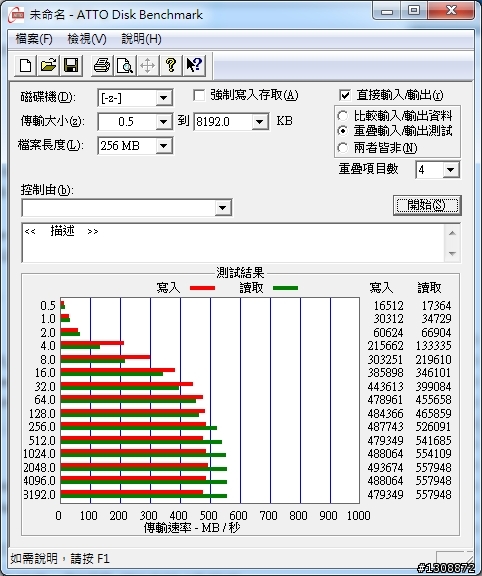The image size is (482, 576).
Task: Print using the printer toolbar icon
Action: [102, 66]
